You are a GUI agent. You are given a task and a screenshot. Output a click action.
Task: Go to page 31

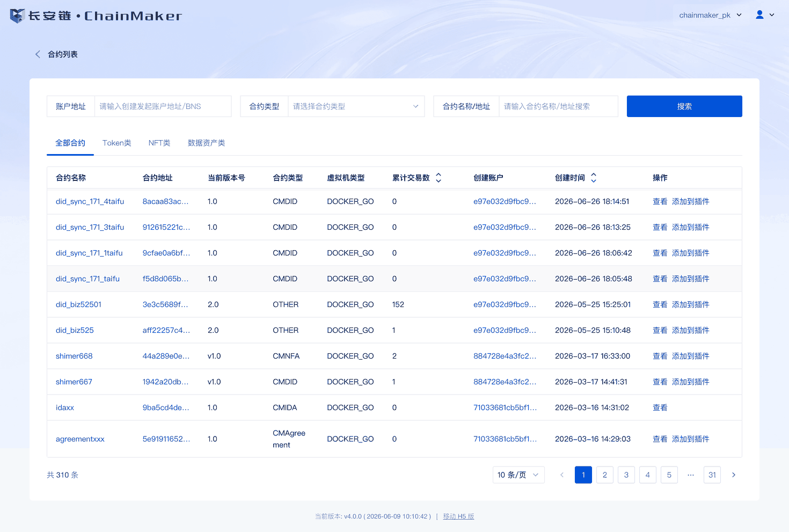point(712,475)
